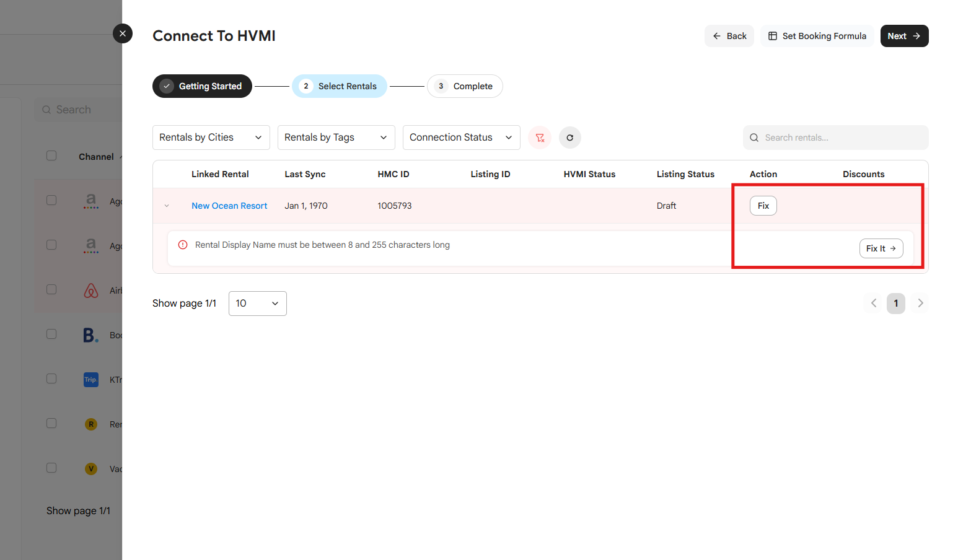Tick the checkbox of the first Amazon row
The height and width of the screenshot is (560, 958).
[51, 200]
